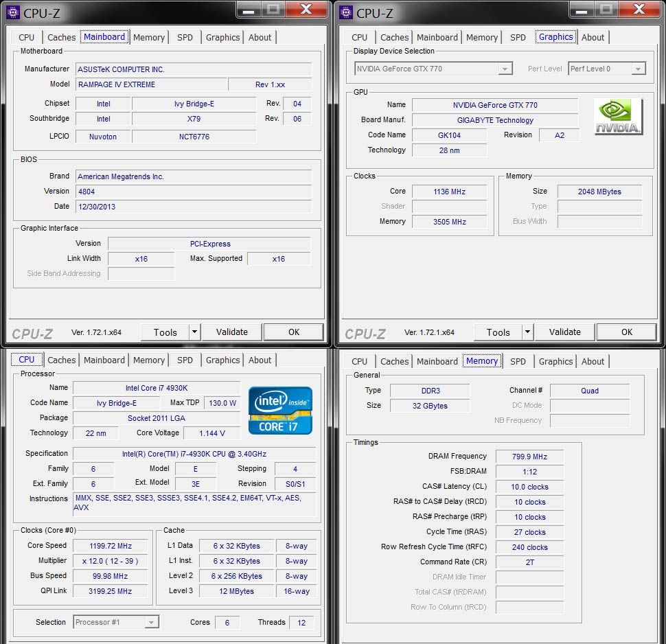
Task: Minimize the CPU-Z Graphics window
Action: point(582,10)
